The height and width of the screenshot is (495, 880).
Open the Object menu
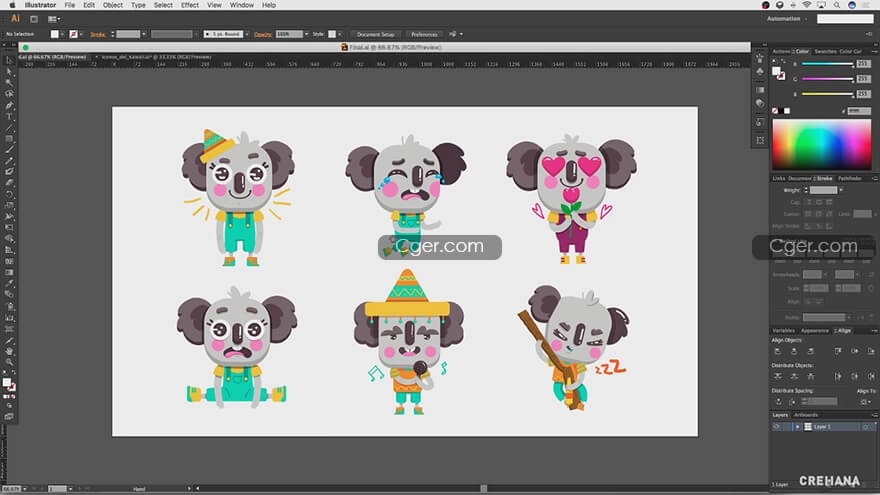tap(112, 5)
